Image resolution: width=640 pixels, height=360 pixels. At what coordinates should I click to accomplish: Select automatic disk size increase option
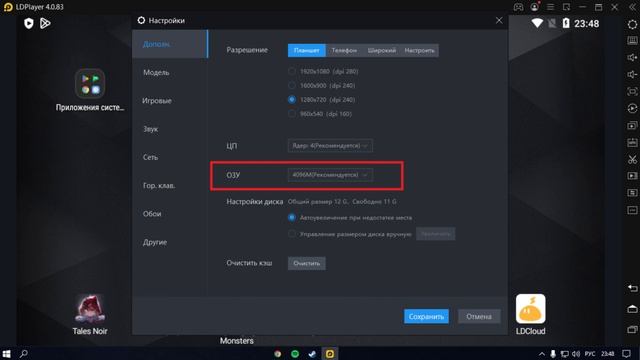pos(291,218)
